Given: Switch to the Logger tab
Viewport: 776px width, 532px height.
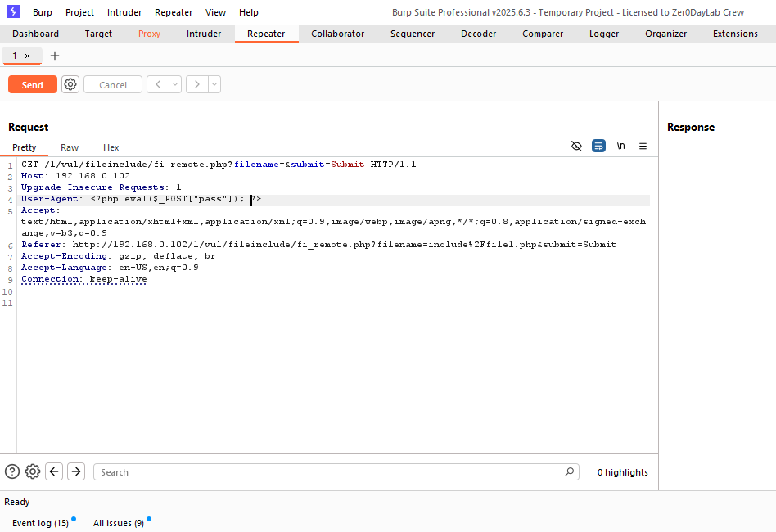Looking at the screenshot, I should coord(604,34).
